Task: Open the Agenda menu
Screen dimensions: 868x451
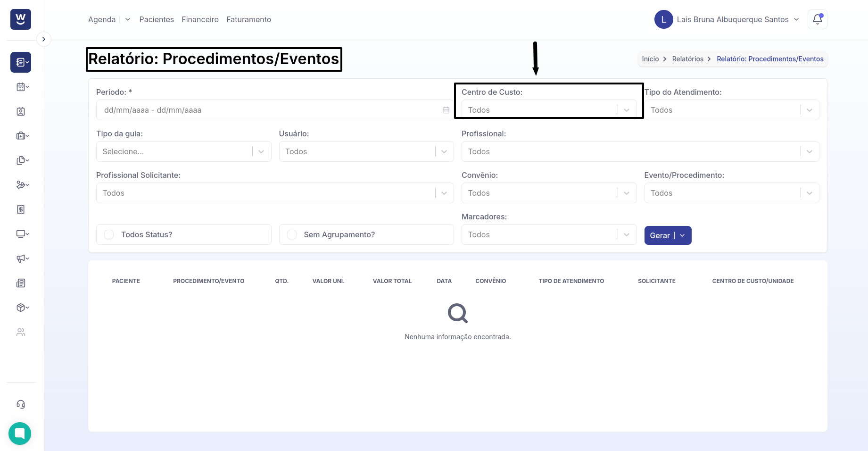Action: tap(102, 19)
